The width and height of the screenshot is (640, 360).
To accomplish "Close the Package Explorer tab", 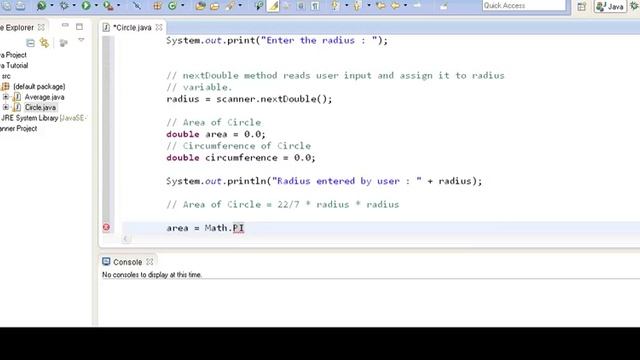I will point(41,27).
